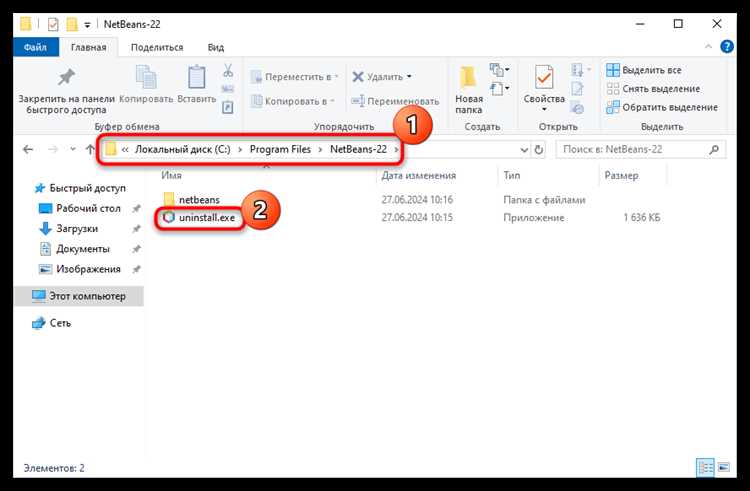Open the recent locations dropdown chevron
750x491 pixels.
(x=73, y=150)
